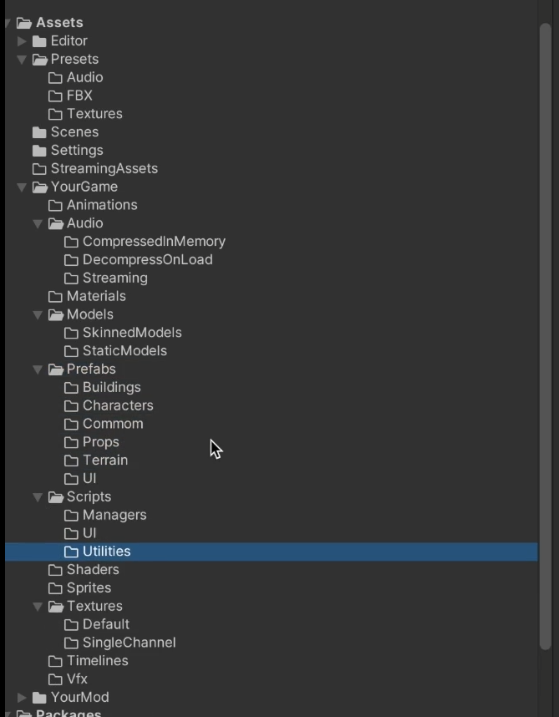Click the StreamingAssets folder icon

(x=39, y=169)
